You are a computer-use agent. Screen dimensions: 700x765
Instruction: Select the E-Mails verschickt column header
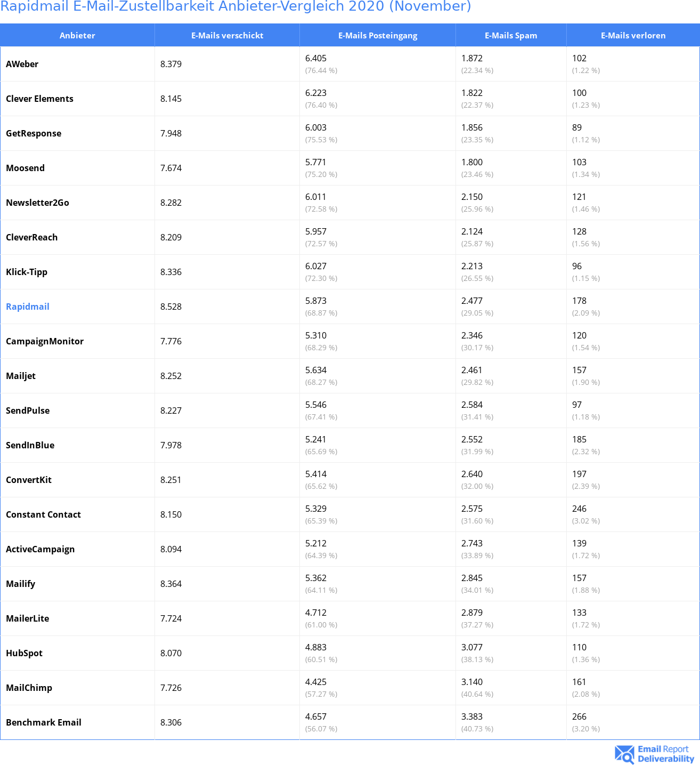[x=227, y=36]
